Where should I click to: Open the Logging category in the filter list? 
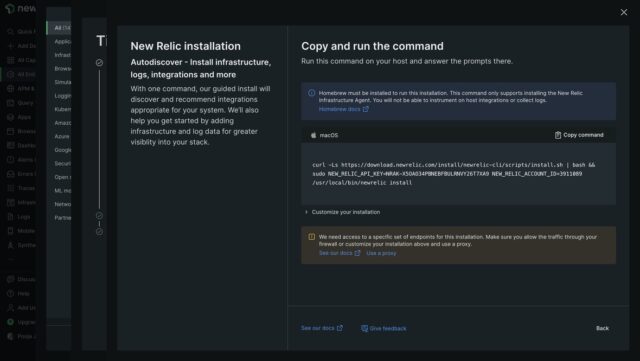coord(62,96)
